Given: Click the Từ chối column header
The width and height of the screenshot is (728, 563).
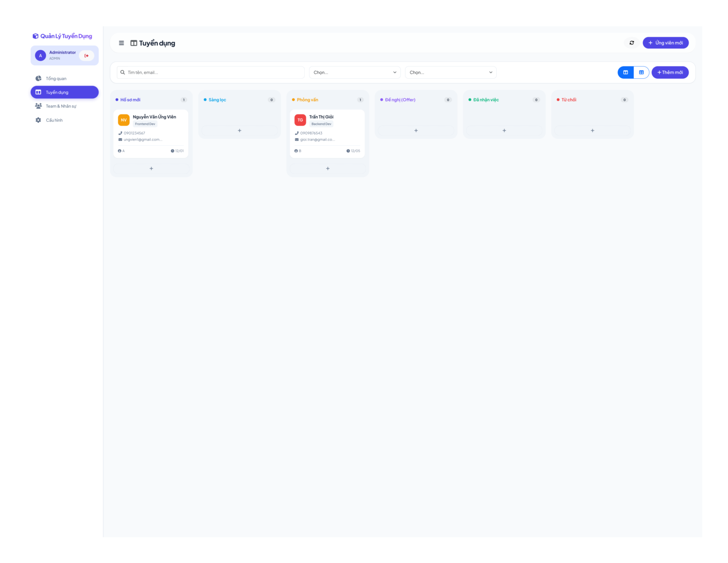Looking at the screenshot, I should point(569,100).
